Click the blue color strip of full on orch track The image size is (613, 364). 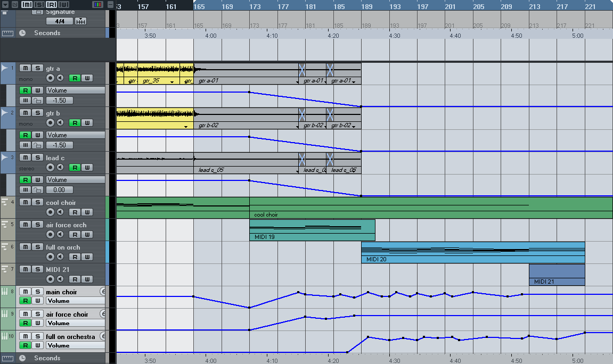(x=108, y=252)
